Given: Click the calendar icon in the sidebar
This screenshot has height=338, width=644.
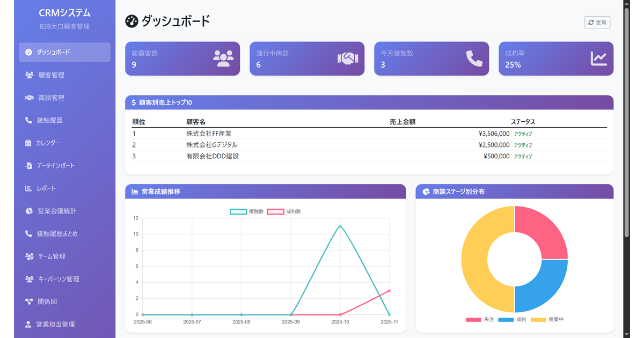Looking at the screenshot, I should [28, 143].
